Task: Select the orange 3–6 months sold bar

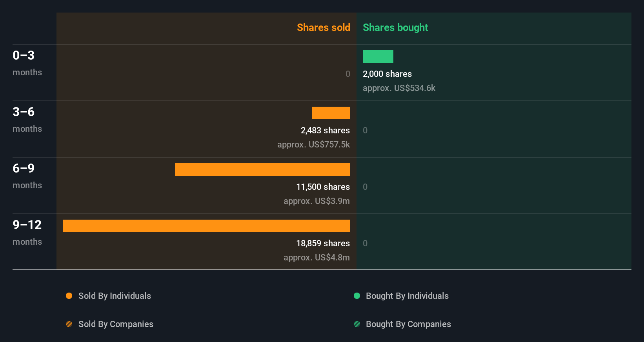Action: click(x=331, y=113)
